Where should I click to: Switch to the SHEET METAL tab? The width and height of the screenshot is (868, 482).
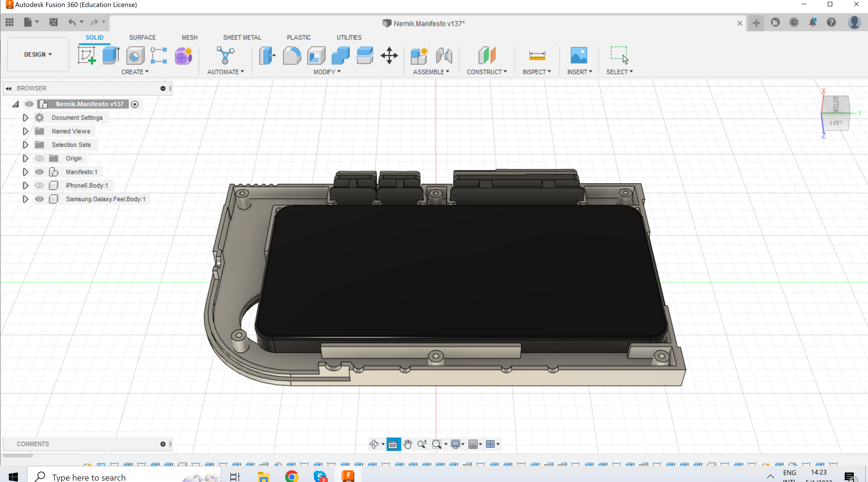pos(242,37)
